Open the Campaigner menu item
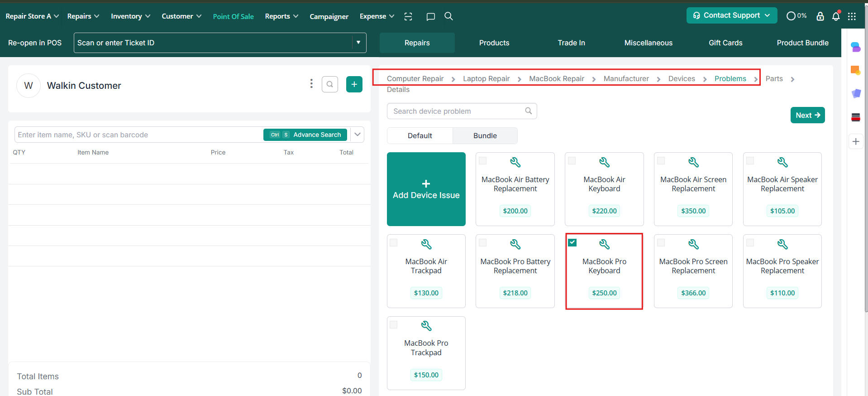Screen dimensions: 868x396 329,16
